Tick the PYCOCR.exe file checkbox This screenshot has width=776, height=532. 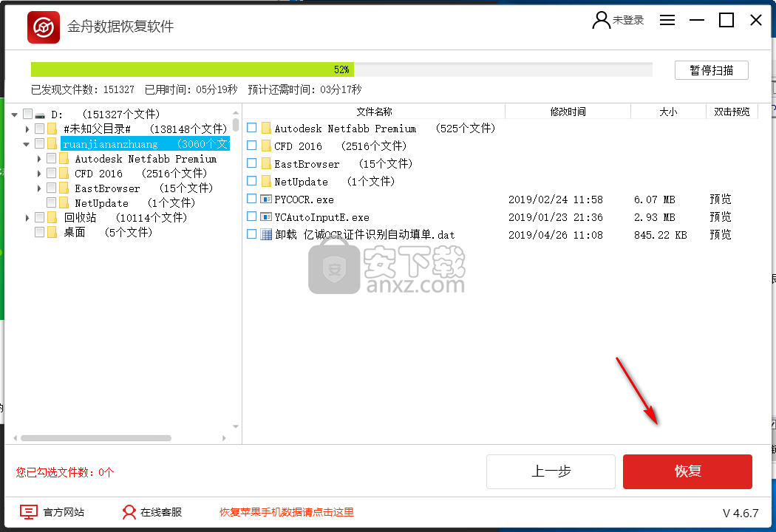tap(251, 199)
